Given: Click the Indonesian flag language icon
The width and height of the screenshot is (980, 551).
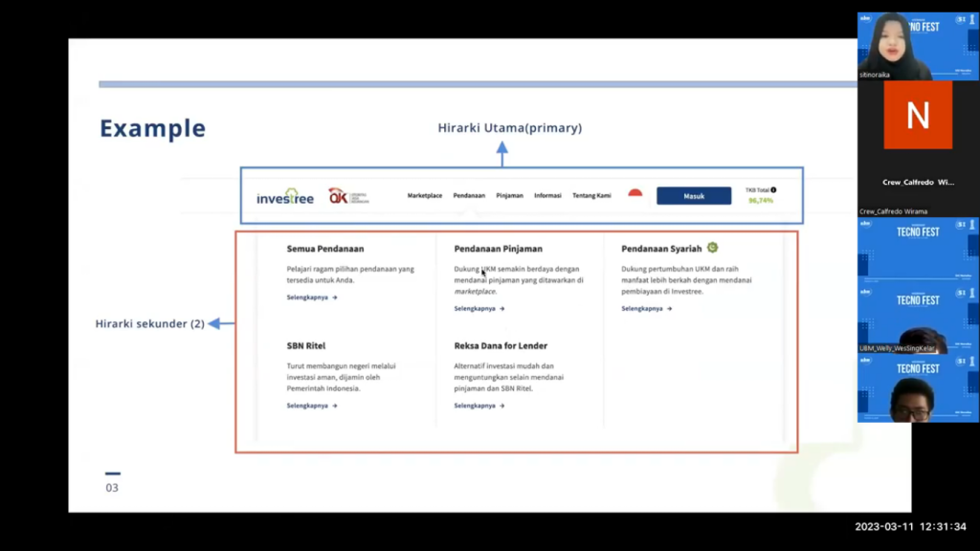Looking at the screenshot, I should click(x=635, y=193).
